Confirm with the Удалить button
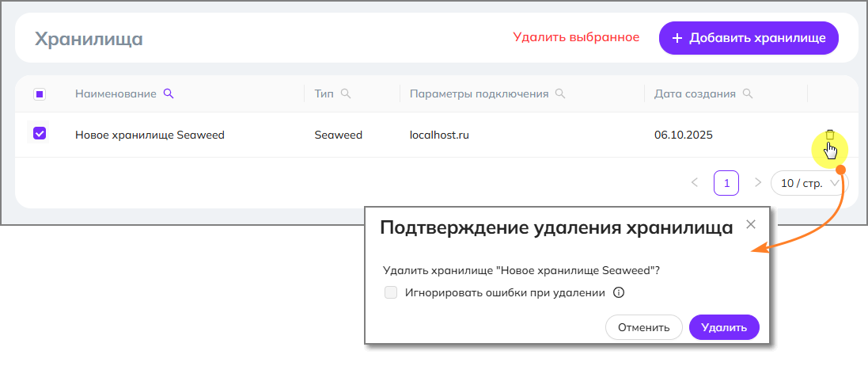Screen dimensions: 868x389 [724, 327]
